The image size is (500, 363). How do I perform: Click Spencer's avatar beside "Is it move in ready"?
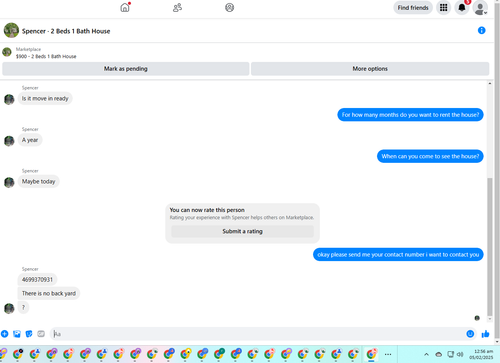[x=9, y=99]
